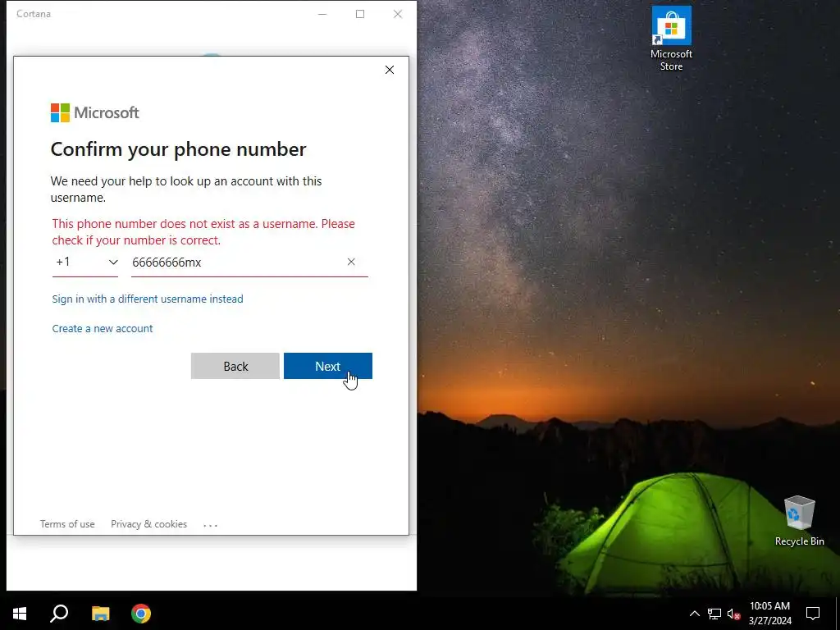Click Create a new account link
Screen dimensions: 840x630
[x=103, y=328]
